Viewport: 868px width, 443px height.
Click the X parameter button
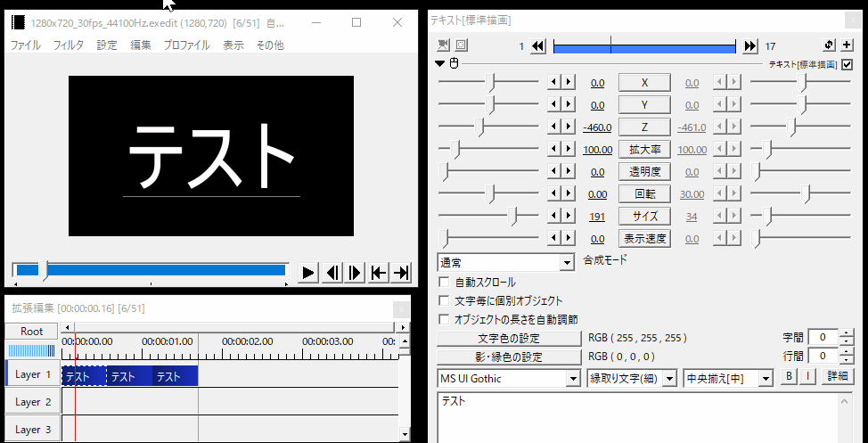(644, 83)
